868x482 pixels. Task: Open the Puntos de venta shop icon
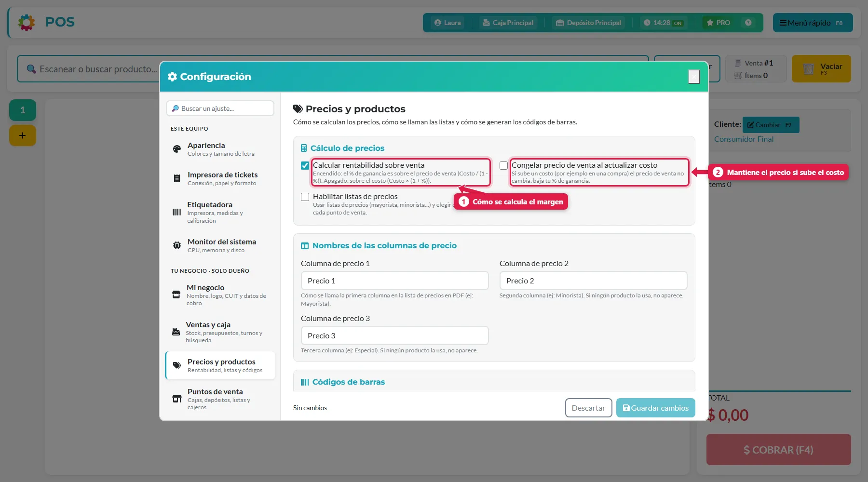tap(177, 399)
